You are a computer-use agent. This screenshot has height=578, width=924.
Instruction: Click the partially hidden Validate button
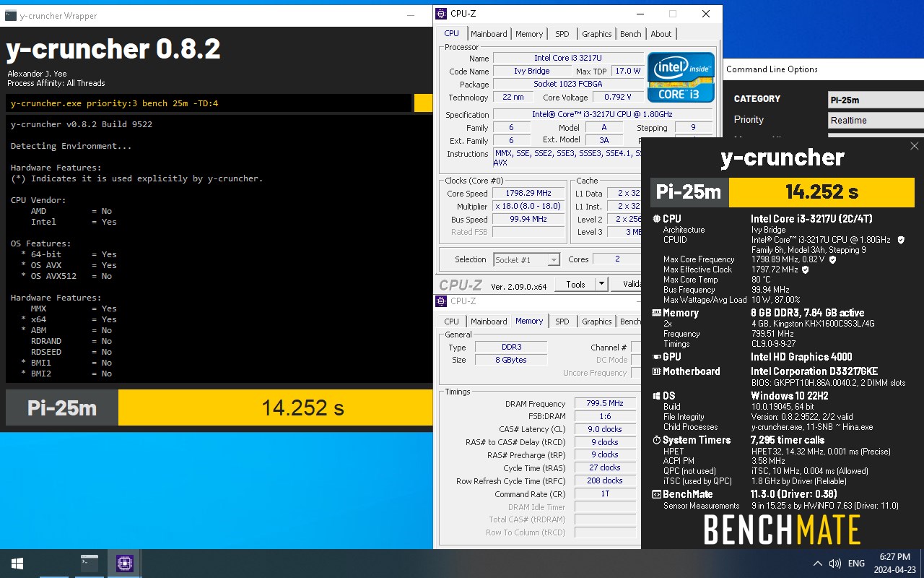point(626,285)
